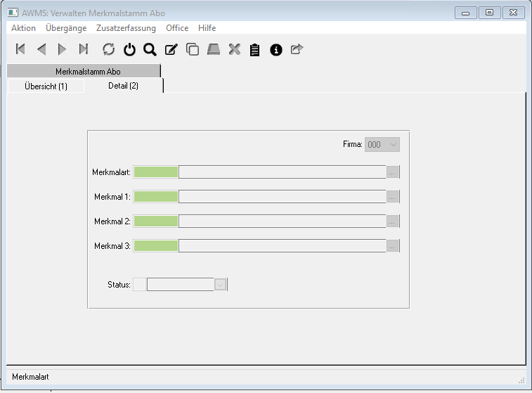The height and width of the screenshot is (393, 532).
Task: Open the Zusatzerfassung menu
Action: click(x=126, y=28)
